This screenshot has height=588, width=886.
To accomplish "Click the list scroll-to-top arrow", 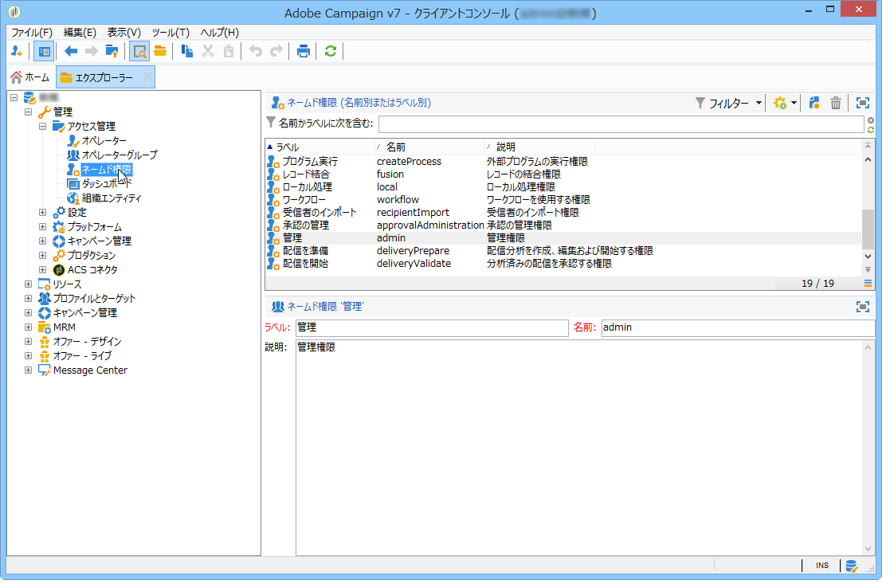I will point(868,146).
